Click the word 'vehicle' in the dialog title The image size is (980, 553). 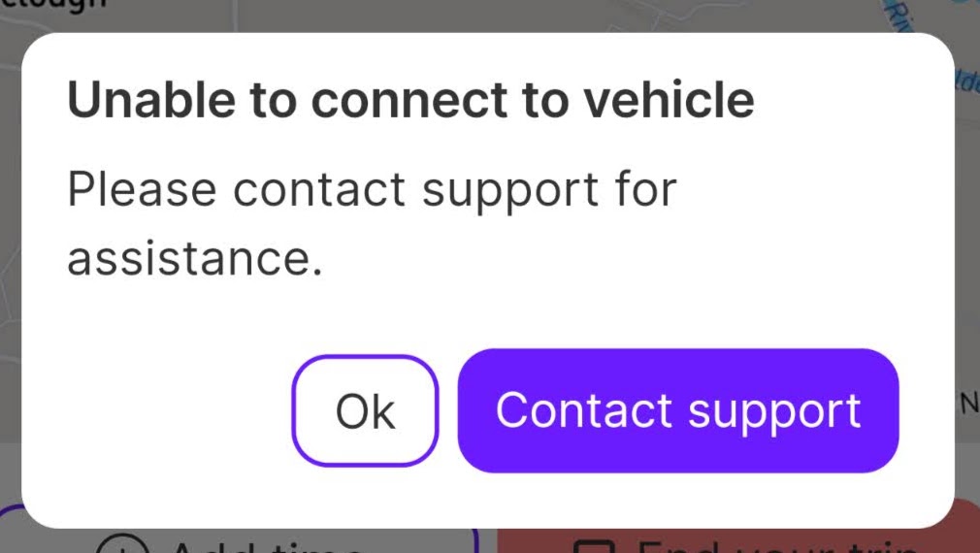(x=669, y=99)
